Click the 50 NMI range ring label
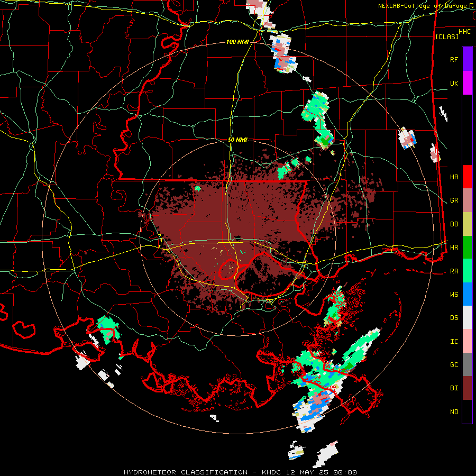The image size is (476, 476). coord(237,140)
